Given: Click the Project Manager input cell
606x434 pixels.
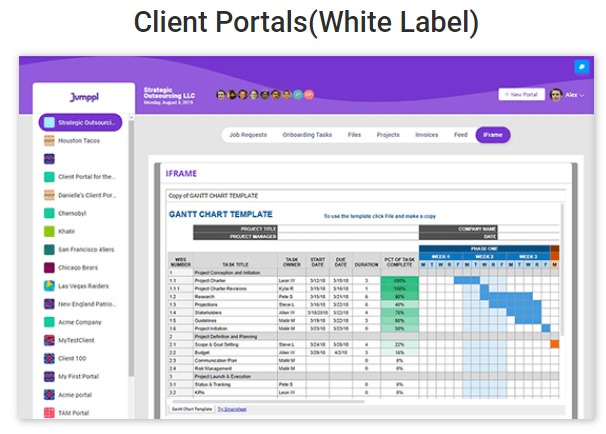Looking at the screenshot, I should pos(348,236).
